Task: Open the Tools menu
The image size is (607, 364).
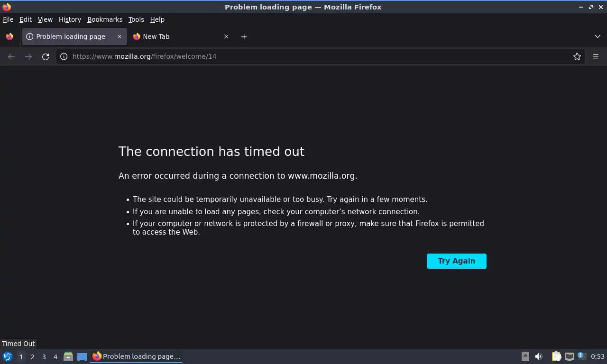Action: coord(136,19)
